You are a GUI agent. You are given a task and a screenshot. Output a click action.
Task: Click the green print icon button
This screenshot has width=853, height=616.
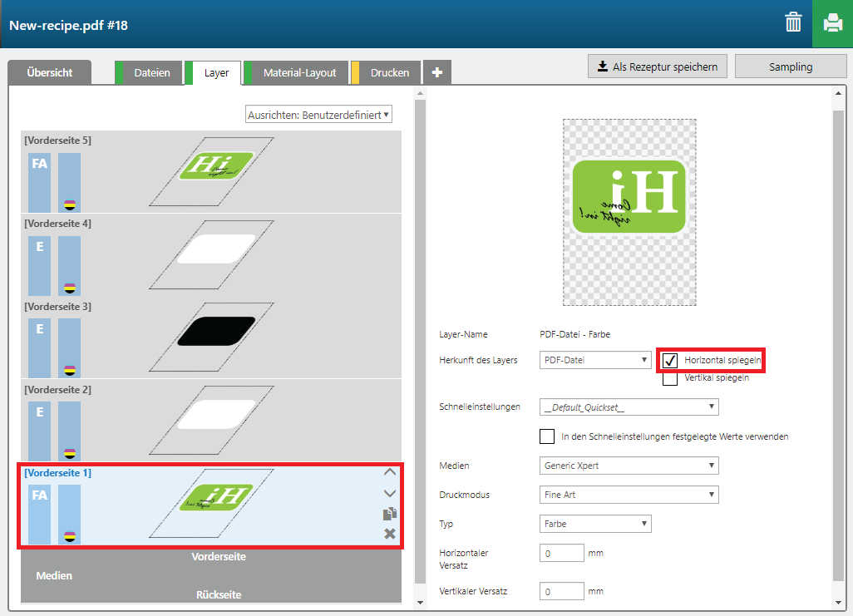[832, 23]
